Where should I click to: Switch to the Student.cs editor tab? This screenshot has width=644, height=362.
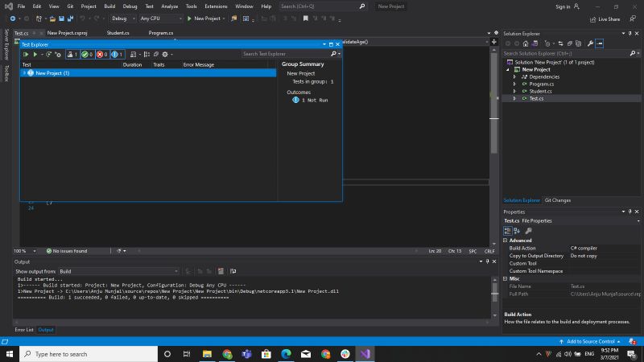(x=118, y=33)
